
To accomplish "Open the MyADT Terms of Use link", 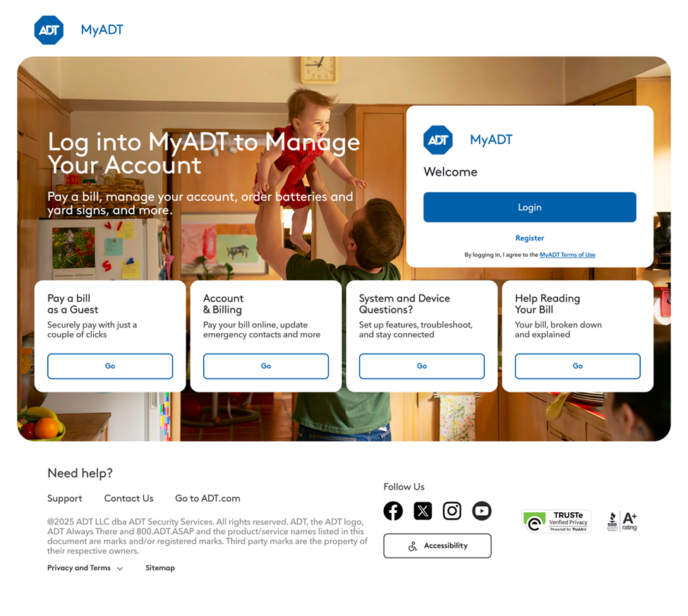I will pyautogui.click(x=567, y=255).
